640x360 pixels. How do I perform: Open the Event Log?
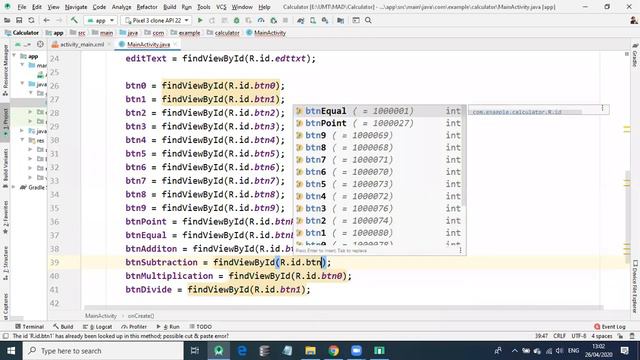[x=610, y=327]
